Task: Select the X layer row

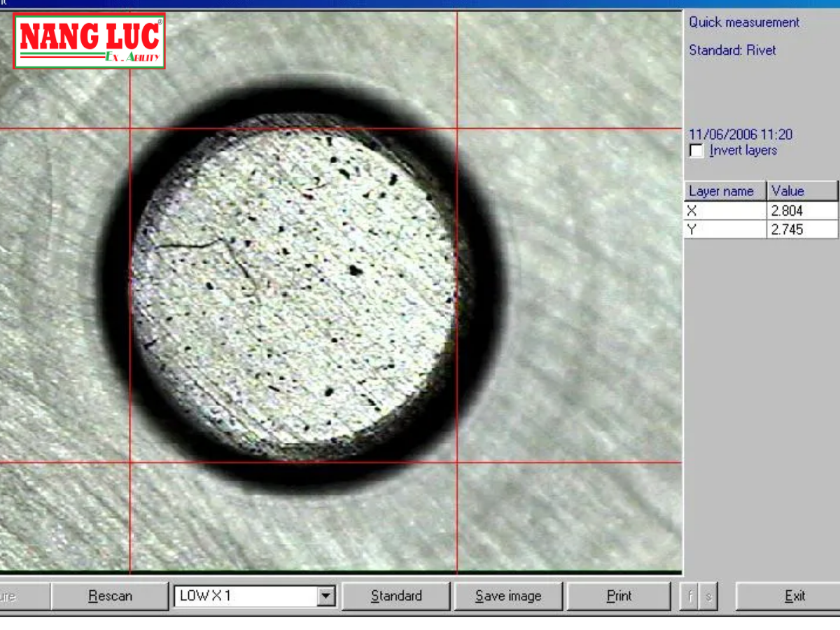Action: pos(725,211)
